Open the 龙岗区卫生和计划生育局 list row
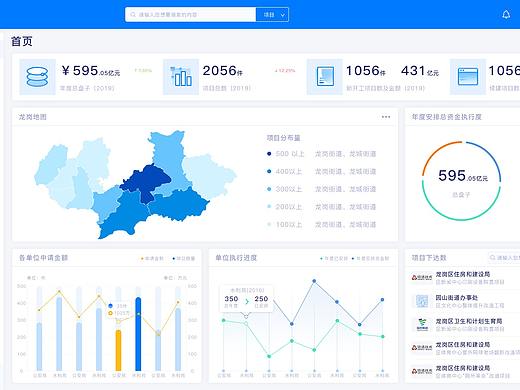Viewport: 520px width, 390px height. (x=465, y=324)
